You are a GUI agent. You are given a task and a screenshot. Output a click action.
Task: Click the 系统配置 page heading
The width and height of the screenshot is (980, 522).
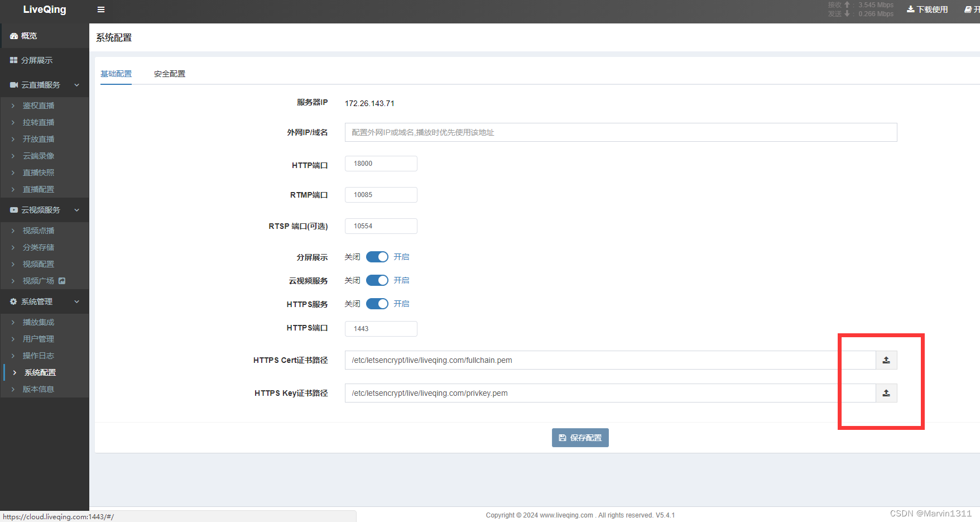coord(114,37)
